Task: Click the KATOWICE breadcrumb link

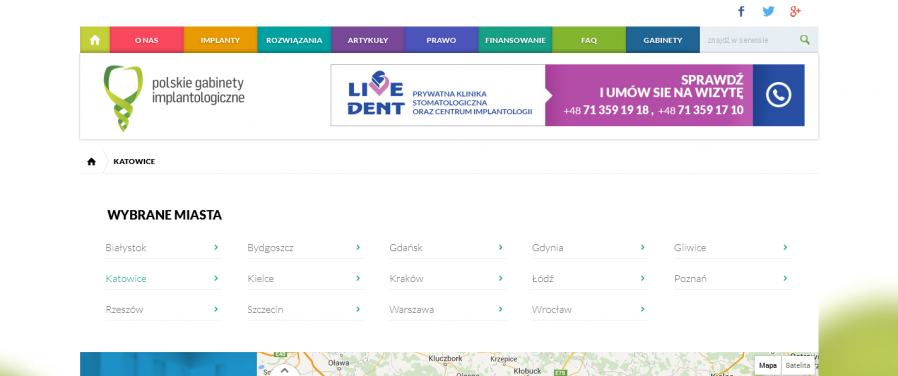Action: [134, 161]
